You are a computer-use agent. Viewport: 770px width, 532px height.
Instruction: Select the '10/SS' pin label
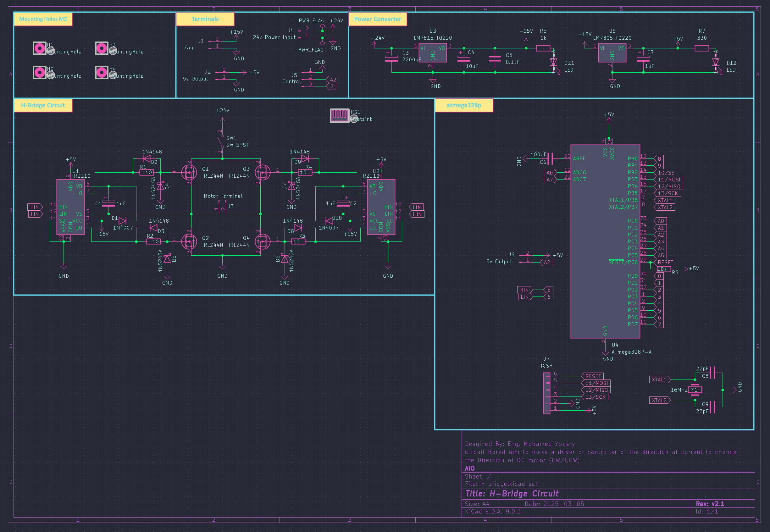coord(666,173)
